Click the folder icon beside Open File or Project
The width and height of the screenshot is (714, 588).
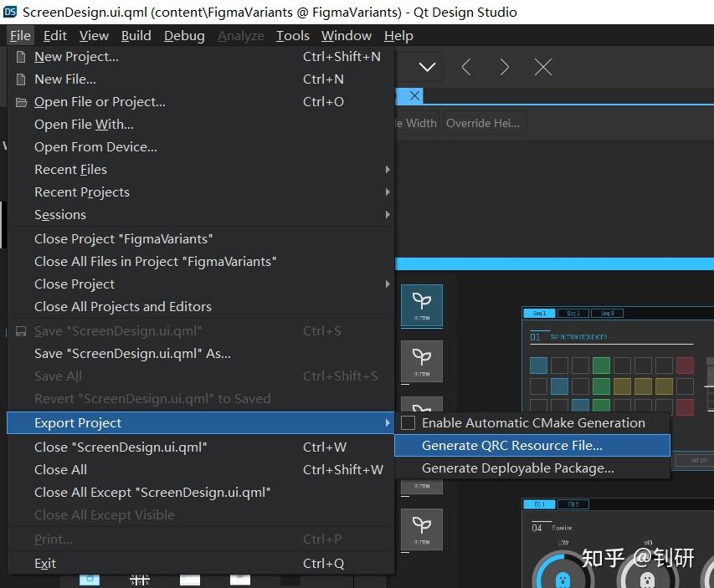tap(20, 101)
